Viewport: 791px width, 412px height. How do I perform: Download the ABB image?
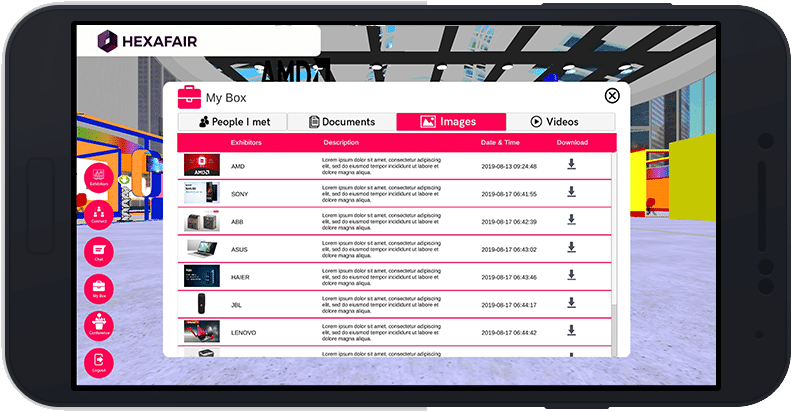571,220
